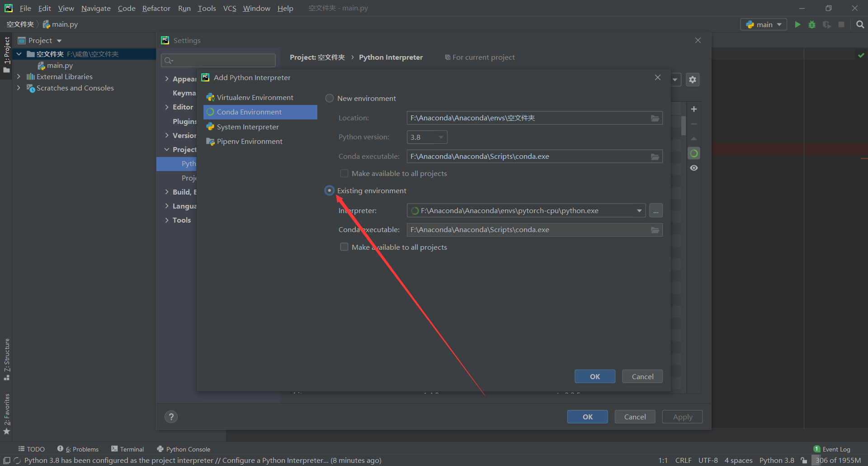Image resolution: width=868 pixels, height=466 pixels.
Task: Open interpreter browse ellipsis button
Action: coord(656,211)
